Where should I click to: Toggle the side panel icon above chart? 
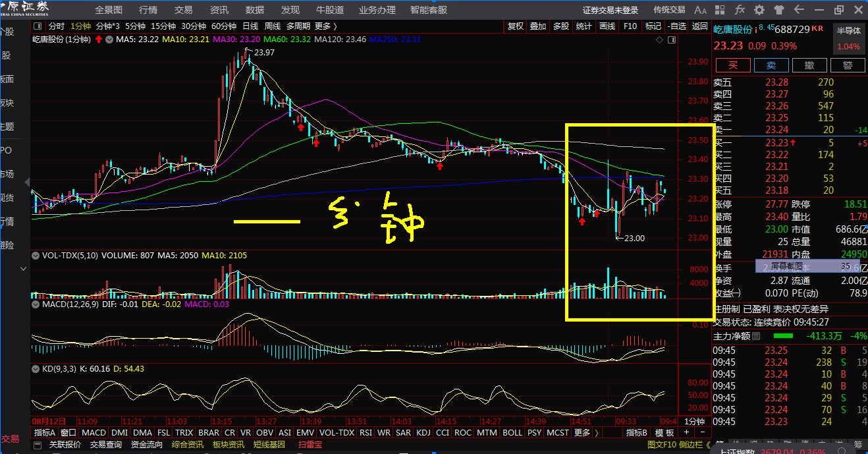point(671,40)
